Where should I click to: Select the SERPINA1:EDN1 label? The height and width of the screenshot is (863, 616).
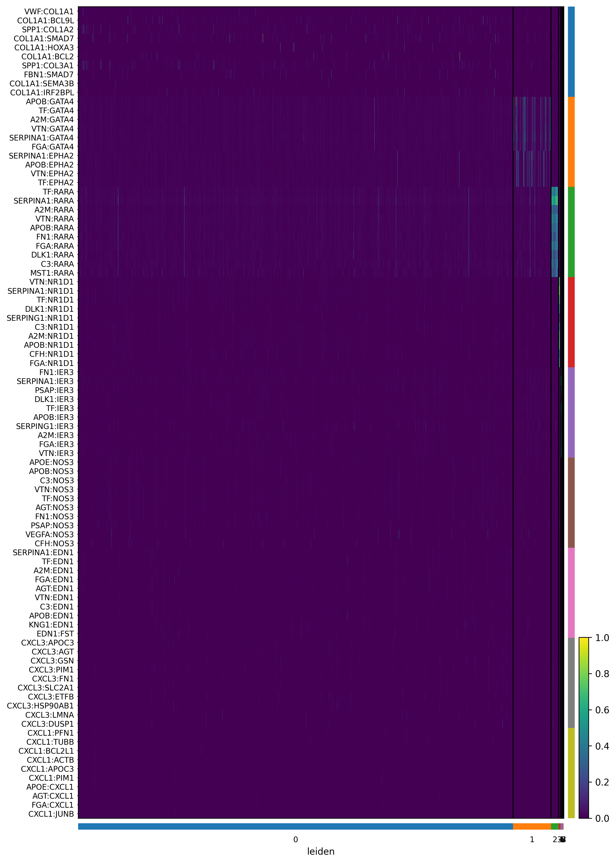pos(43,553)
